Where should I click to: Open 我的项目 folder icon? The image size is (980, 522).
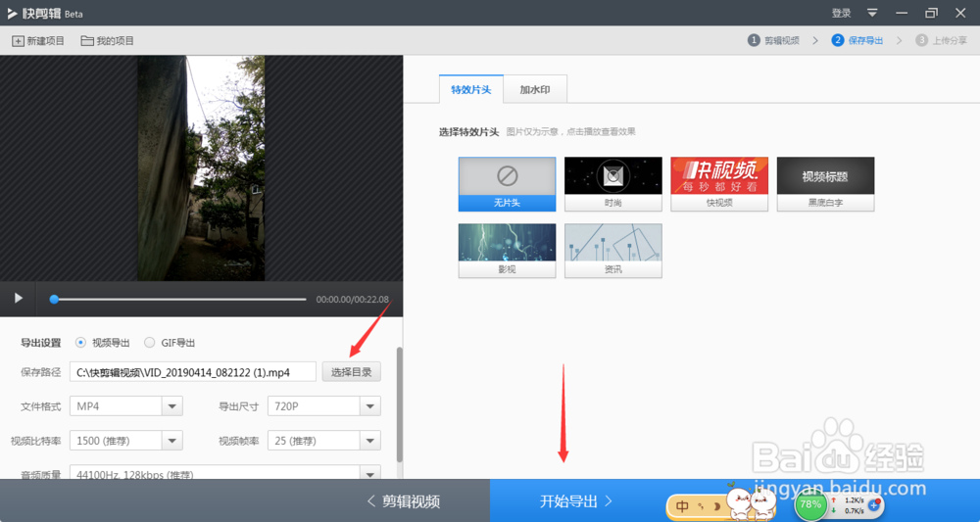tap(87, 41)
